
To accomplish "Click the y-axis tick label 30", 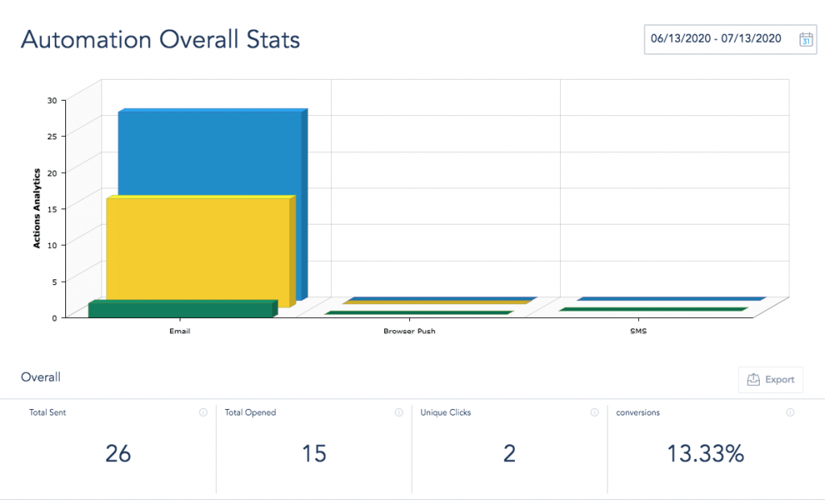I will [x=52, y=101].
